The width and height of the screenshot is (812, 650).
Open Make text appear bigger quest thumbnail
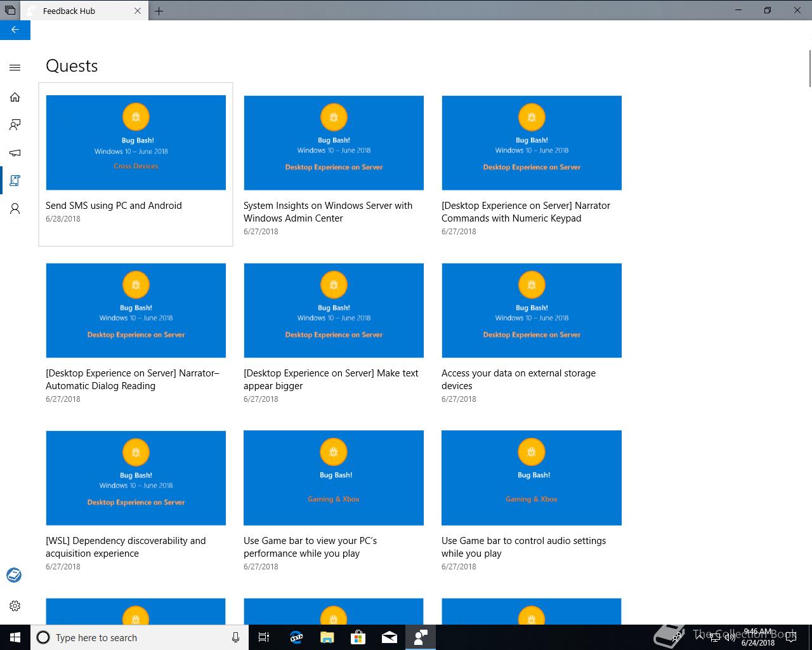point(334,310)
